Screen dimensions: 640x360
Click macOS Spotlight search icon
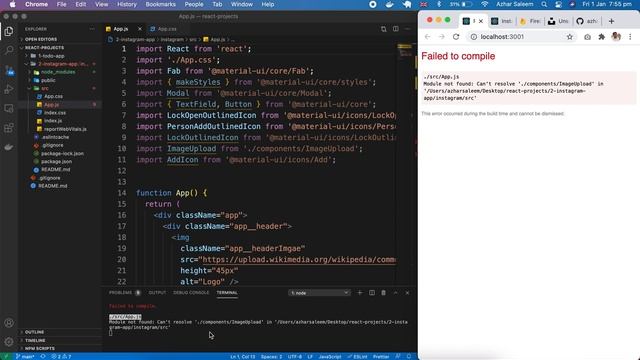544,4
